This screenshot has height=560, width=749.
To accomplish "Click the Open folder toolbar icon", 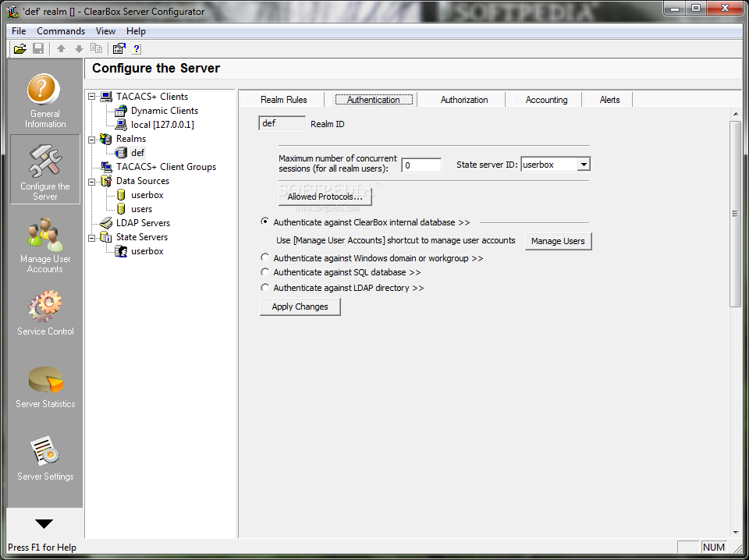I will (20, 48).
